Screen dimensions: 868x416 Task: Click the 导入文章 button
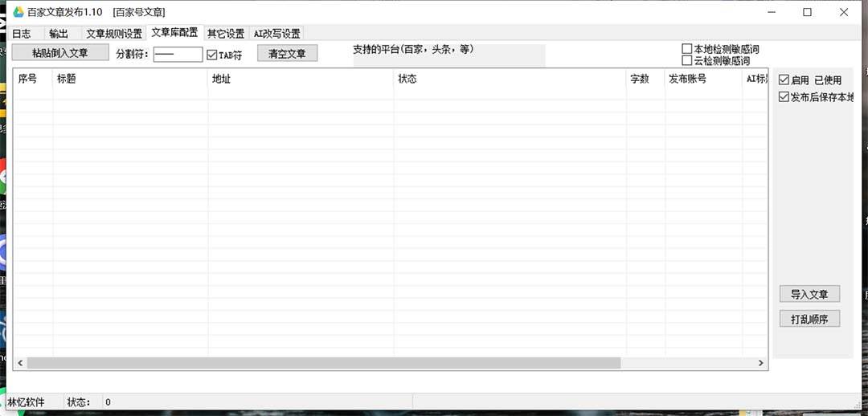click(x=809, y=294)
